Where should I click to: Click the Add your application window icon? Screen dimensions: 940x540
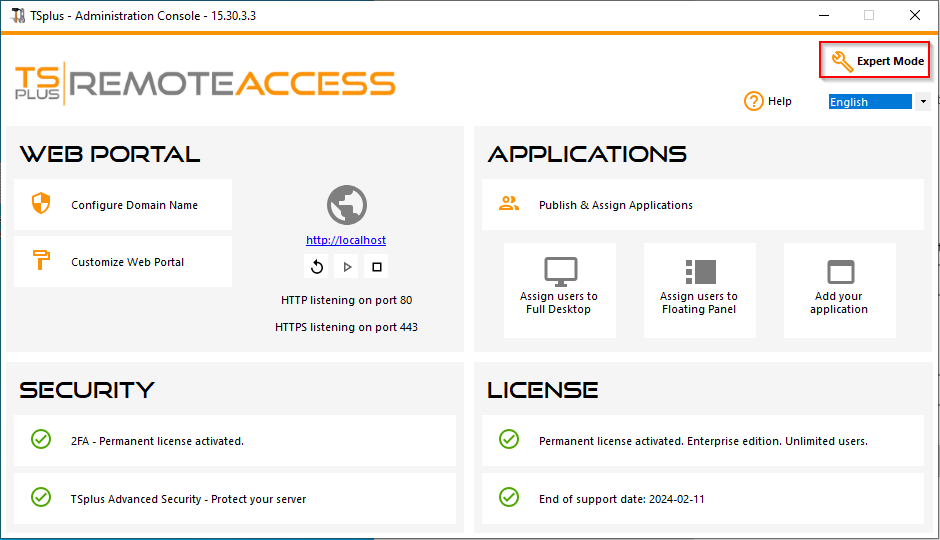(x=839, y=271)
